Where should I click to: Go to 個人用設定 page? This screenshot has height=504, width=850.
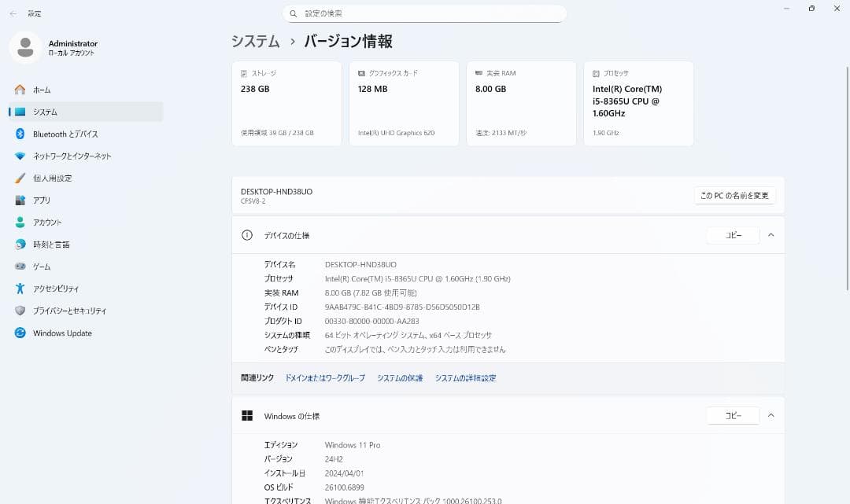click(86, 178)
